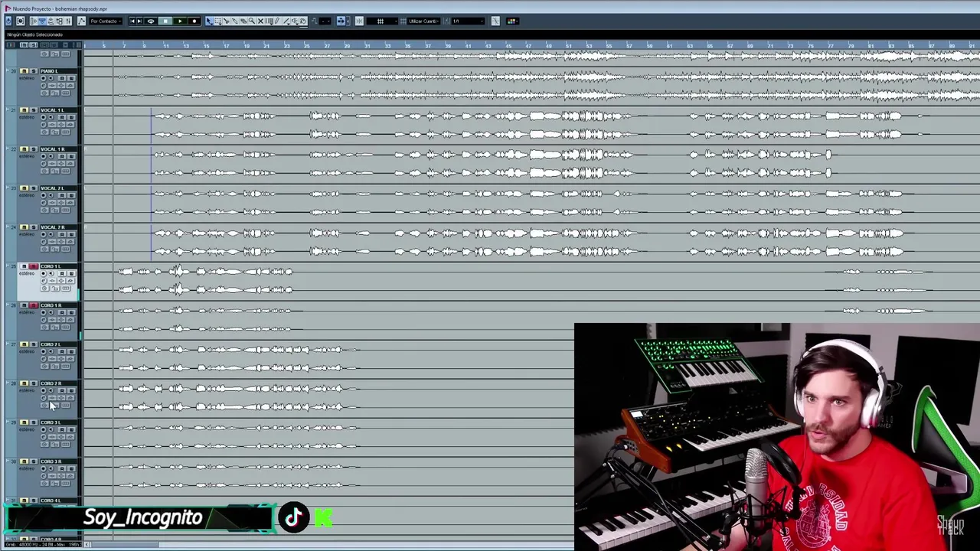Click the Record transport button

pos(194,21)
